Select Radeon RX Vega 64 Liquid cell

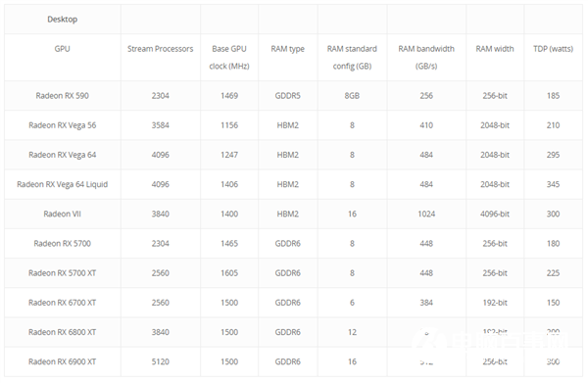click(63, 184)
